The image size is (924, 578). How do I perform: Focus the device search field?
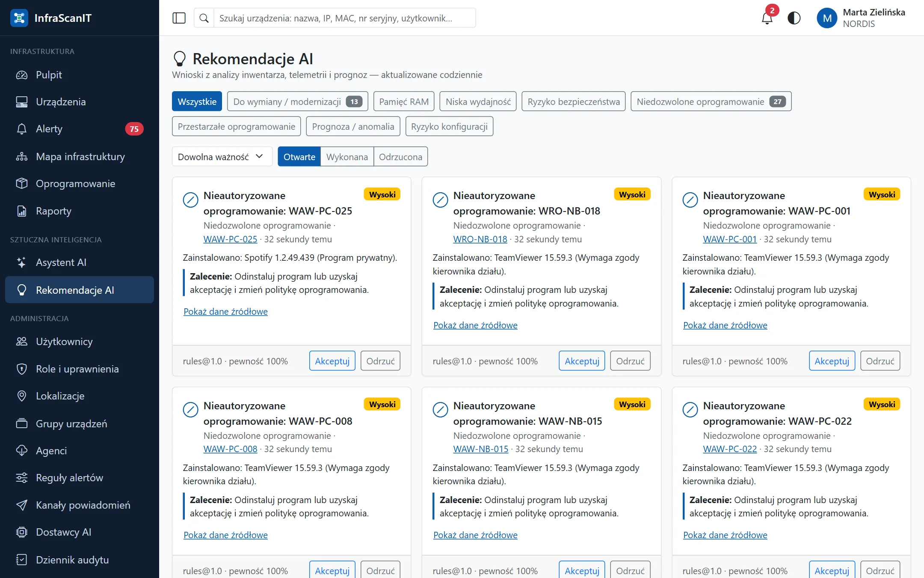tap(345, 18)
